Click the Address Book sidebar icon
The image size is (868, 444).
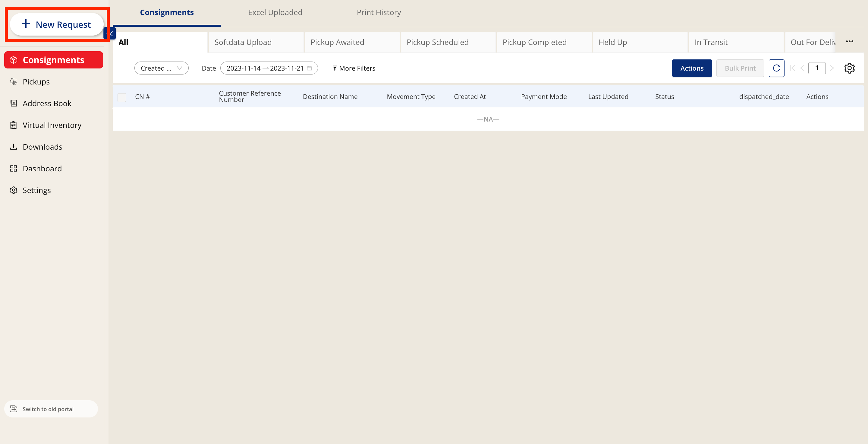point(14,103)
